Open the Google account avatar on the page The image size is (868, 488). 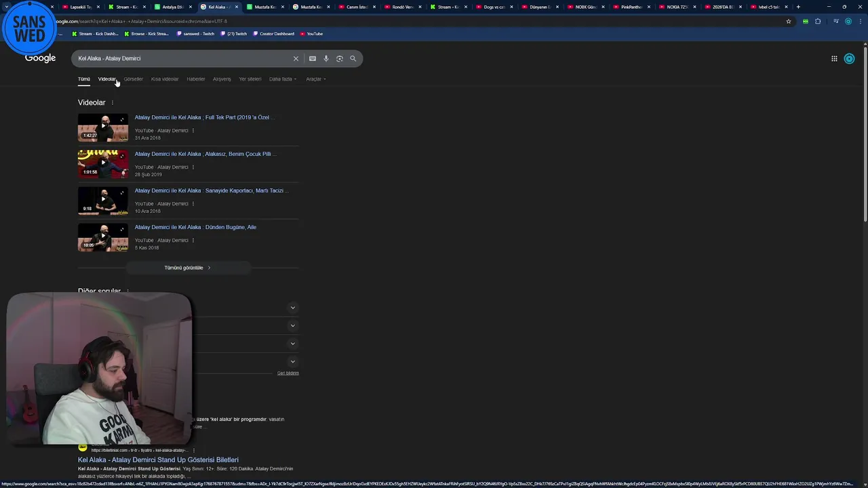(x=849, y=58)
